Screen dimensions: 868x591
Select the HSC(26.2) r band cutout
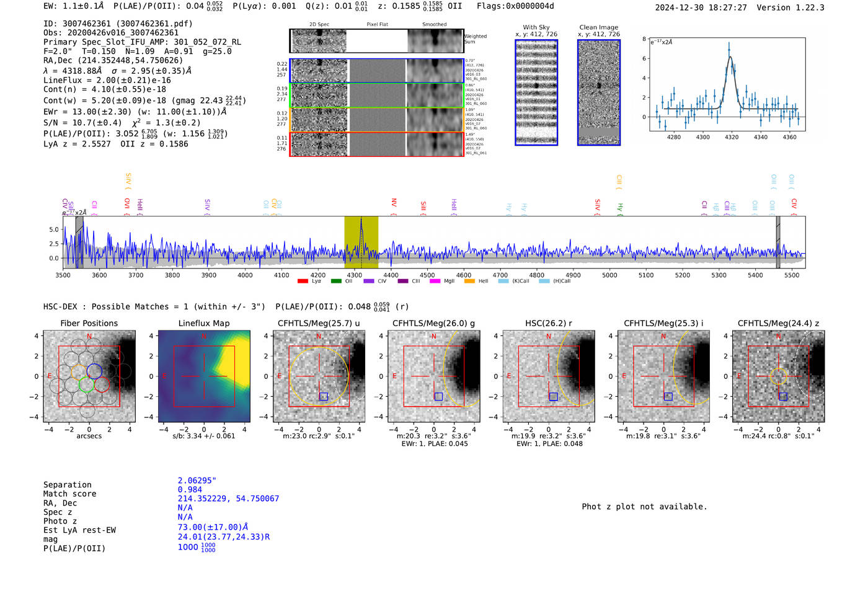click(x=549, y=376)
